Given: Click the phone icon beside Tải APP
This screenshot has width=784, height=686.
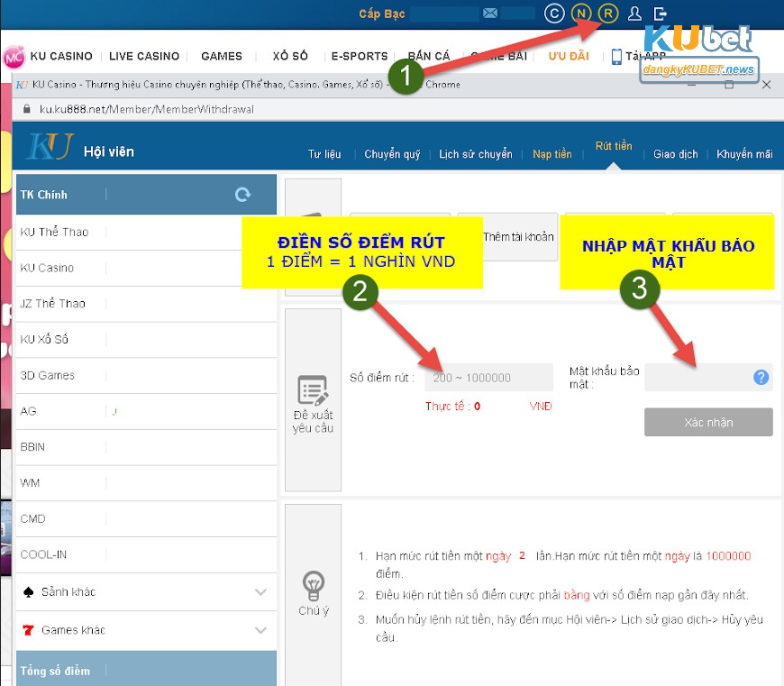Looking at the screenshot, I should click(616, 56).
